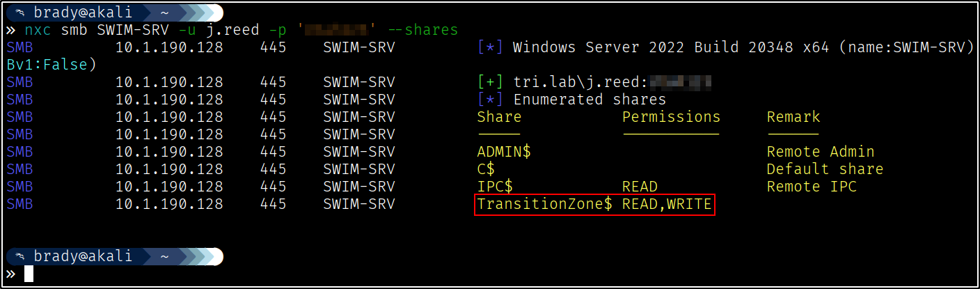This screenshot has height=289, width=980.
Task: Click the READ,WRITE permission entry
Action: click(667, 204)
